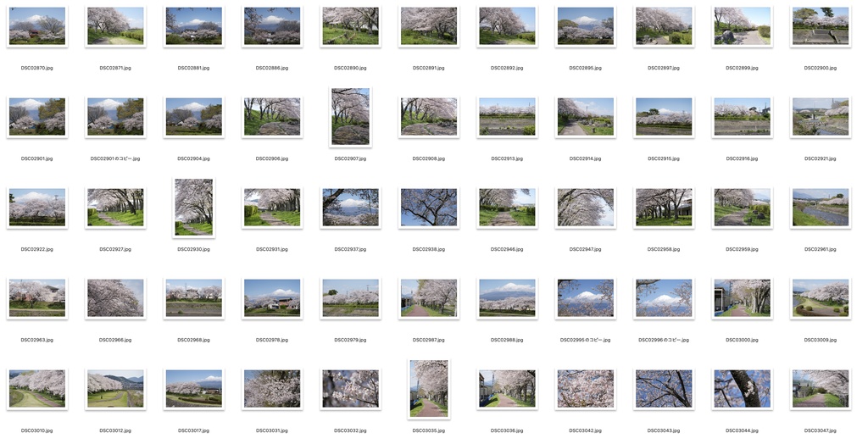
Task: Click the DSC02922.jpg file name label
Action: tap(37, 250)
